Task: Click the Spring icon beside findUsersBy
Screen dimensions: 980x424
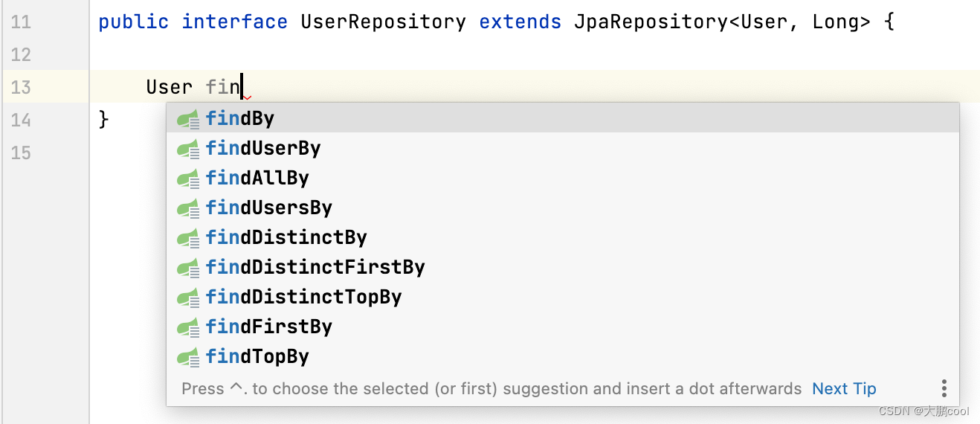Action: pos(188,208)
